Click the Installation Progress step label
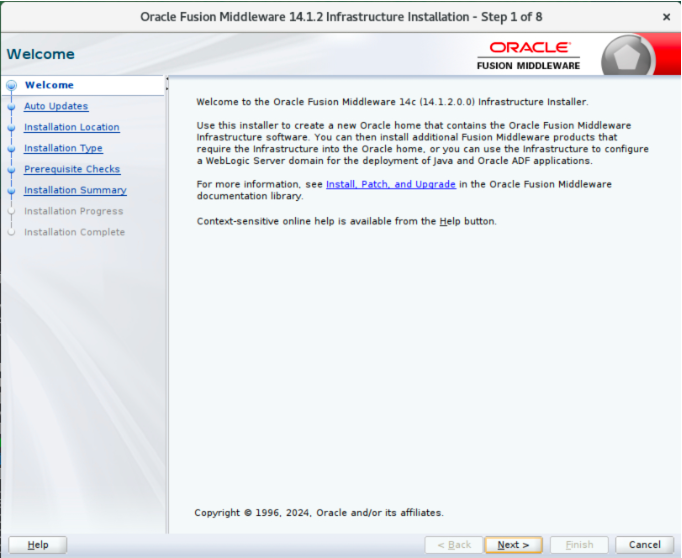This screenshot has height=558, width=682. click(x=74, y=211)
